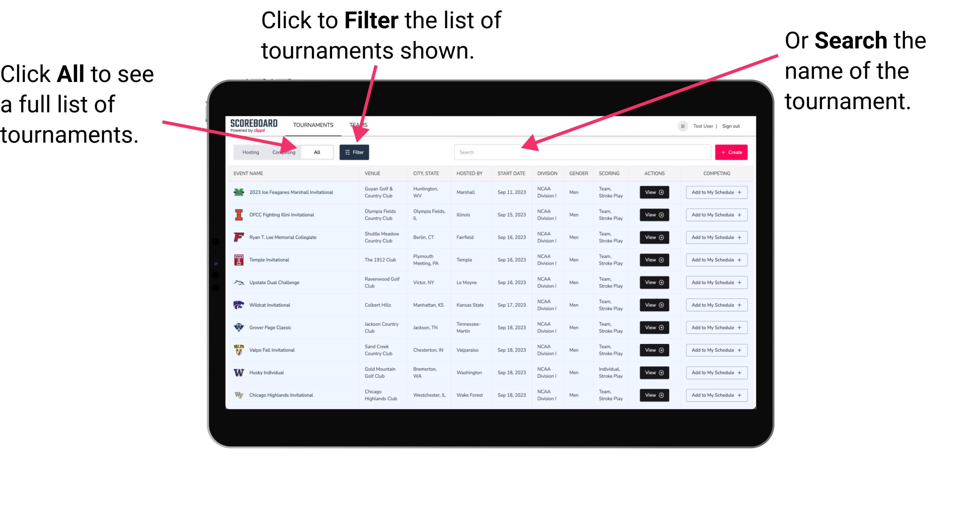980x527 pixels.
Task: Toggle the Hosting tab filter
Action: coord(248,152)
